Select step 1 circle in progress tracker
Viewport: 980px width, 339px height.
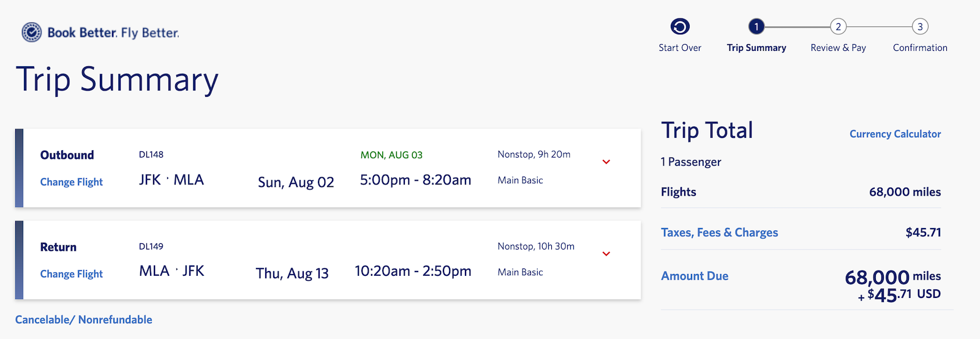click(x=756, y=26)
